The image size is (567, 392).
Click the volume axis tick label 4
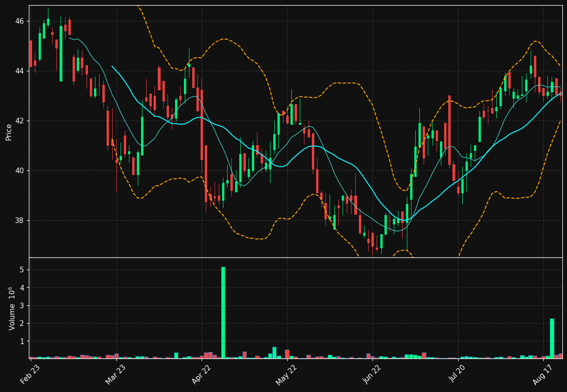pyautogui.click(x=22, y=288)
